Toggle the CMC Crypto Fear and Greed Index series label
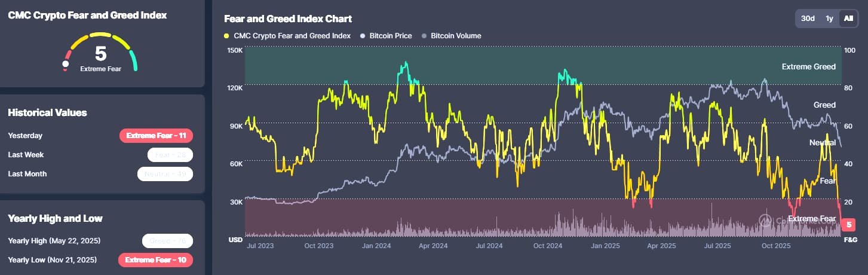 click(292, 36)
